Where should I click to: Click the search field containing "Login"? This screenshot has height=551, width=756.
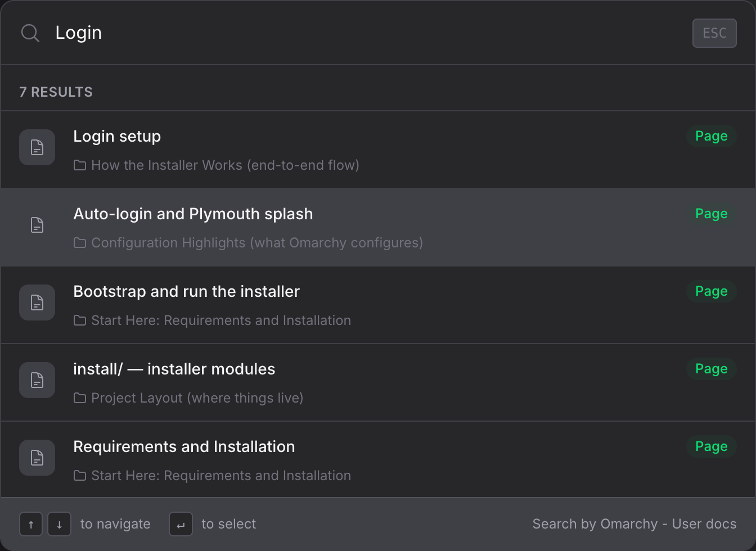point(337,33)
